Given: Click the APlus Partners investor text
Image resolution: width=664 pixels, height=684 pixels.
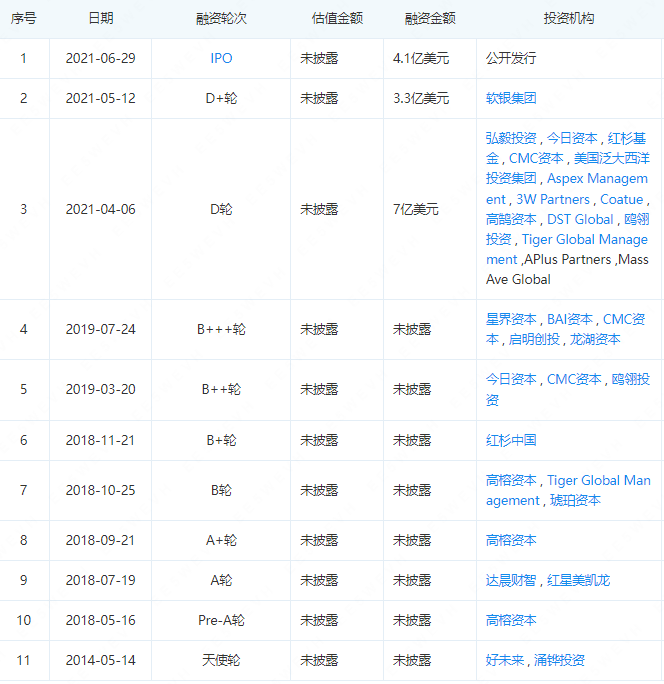Looking at the screenshot, I should click(568, 259).
